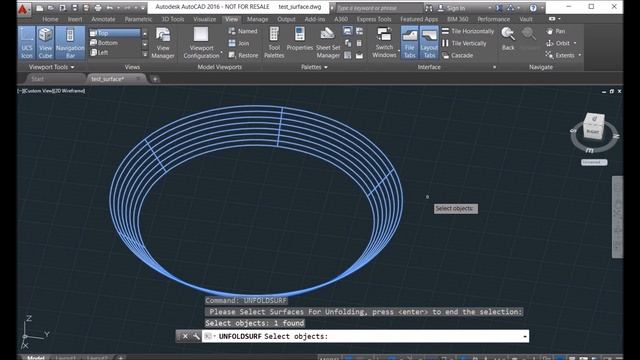
Task: Click the Undo arrow in Quick Access toolbar
Action: (109, 8)
